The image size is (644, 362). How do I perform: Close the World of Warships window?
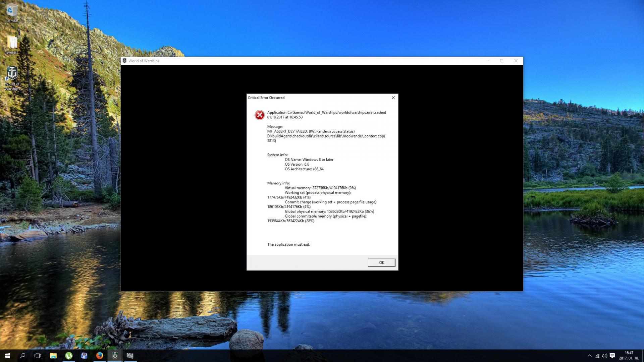pyautogui.click(x=516, y=61)
